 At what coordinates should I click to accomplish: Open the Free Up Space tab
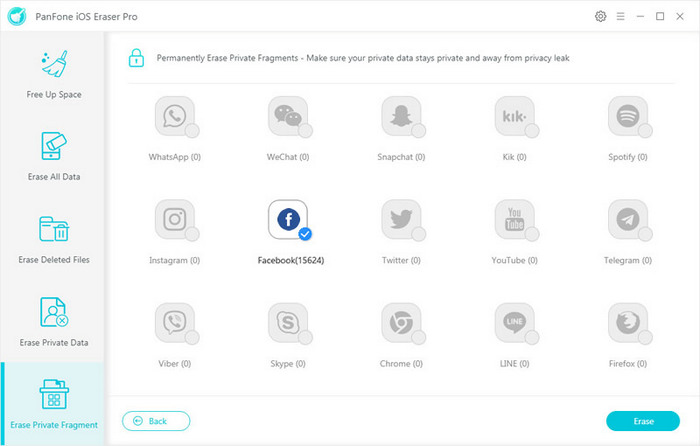pos(54,74)
